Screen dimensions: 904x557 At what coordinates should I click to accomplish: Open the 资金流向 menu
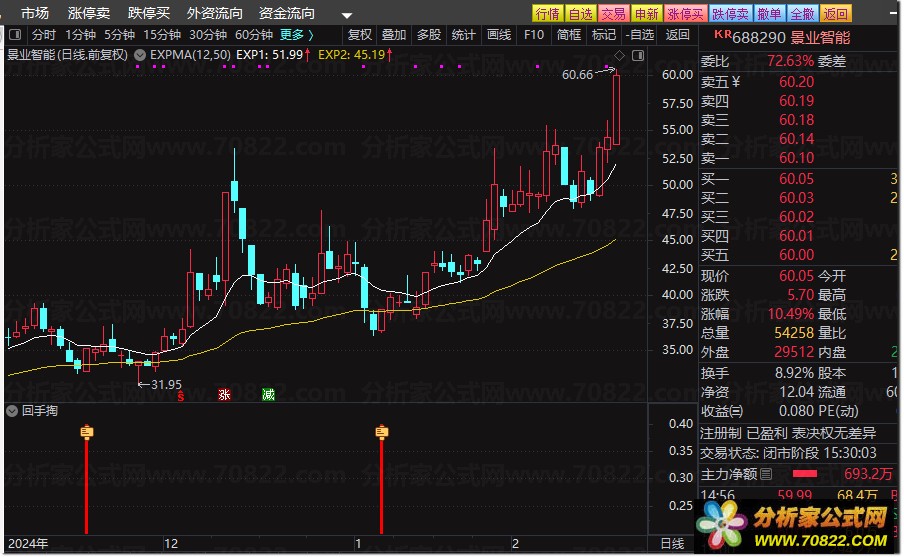coord(287,13)
